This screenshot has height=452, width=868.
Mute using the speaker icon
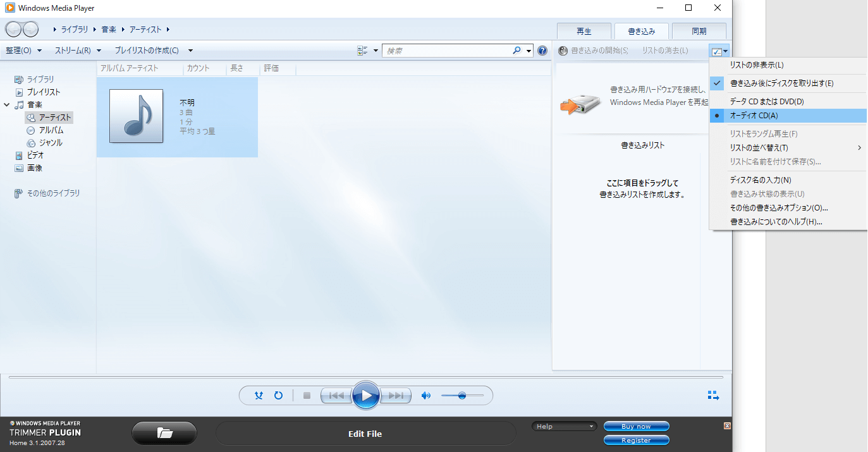point(426,396)
